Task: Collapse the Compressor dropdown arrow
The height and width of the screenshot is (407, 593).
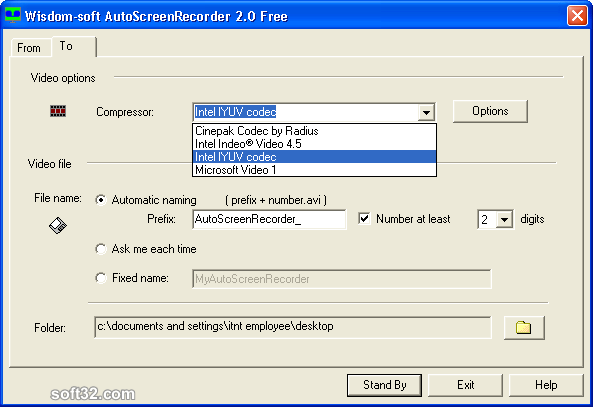Action: point(426,112)
